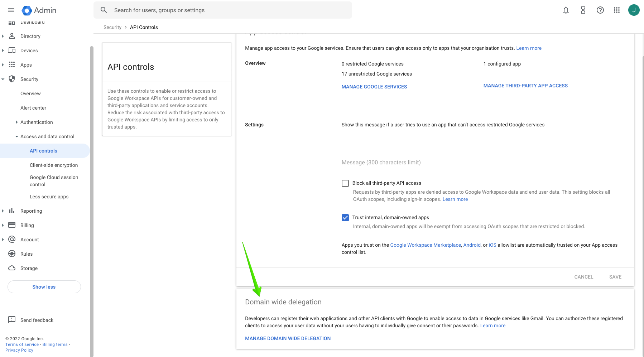Viewport: 644px width, 357px height.
Task: Click MANAGE GOOGLE SERVICES
Action: click(x=374, y=87)
